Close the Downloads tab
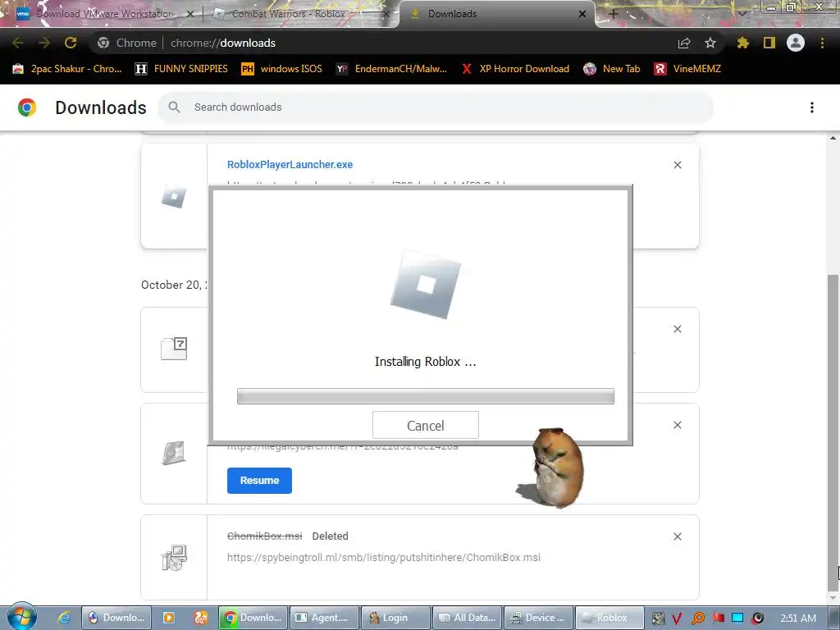 click(582, 14)
